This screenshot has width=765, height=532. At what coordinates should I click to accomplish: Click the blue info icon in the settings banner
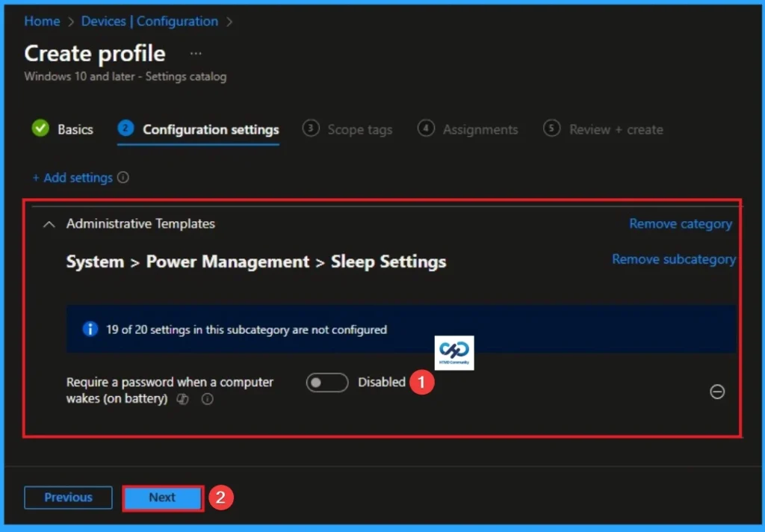(90, 329)
